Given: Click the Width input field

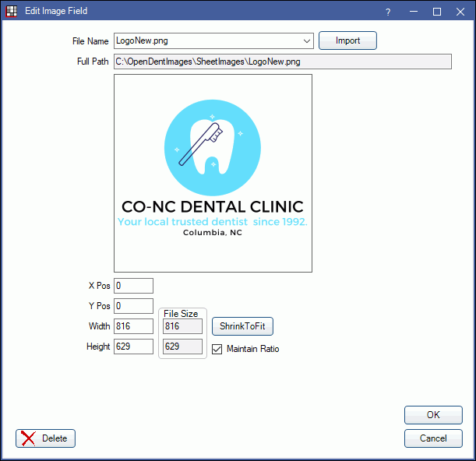Looking at the screenshot, I should pyautogui.click(x=133, y=326).
